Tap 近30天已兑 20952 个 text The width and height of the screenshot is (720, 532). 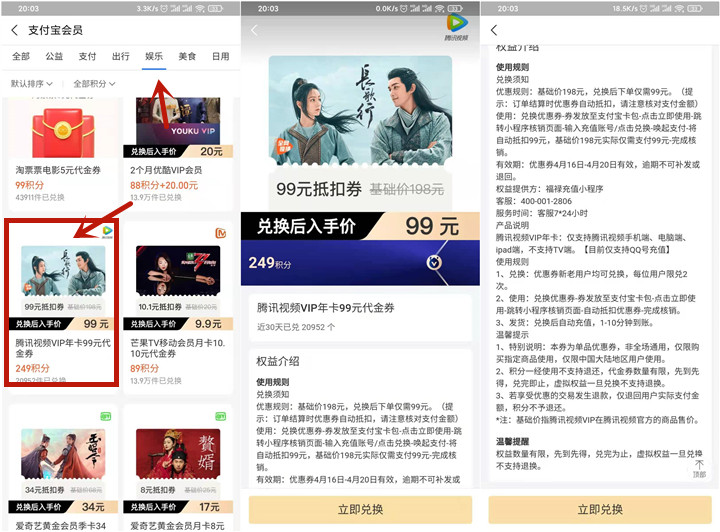click(296, 327)
